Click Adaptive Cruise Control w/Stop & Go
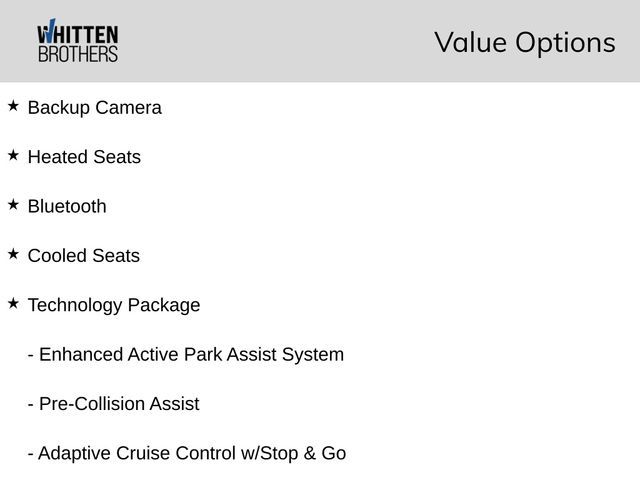The image size is (640, 480). pyautogui.click(x=187, y=454)
